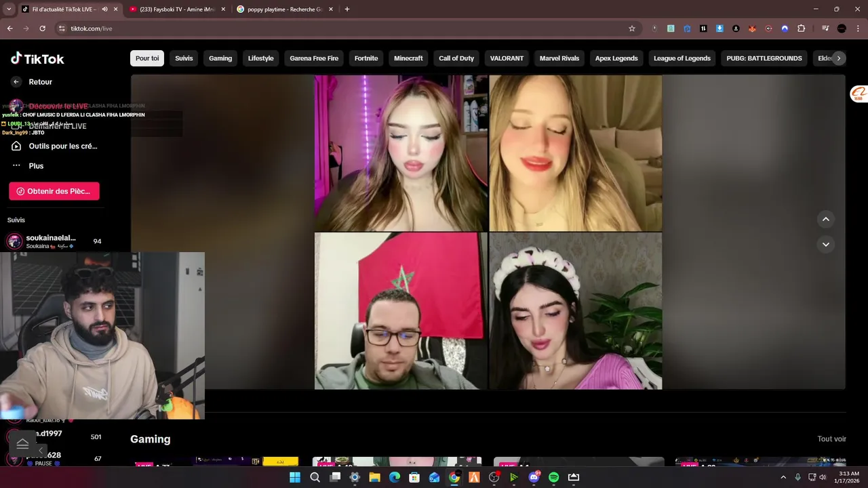Image resolution: width=868 pixels, height=488 pixels.
Task: Select the Suivis category tab
Action: point(184,58)
